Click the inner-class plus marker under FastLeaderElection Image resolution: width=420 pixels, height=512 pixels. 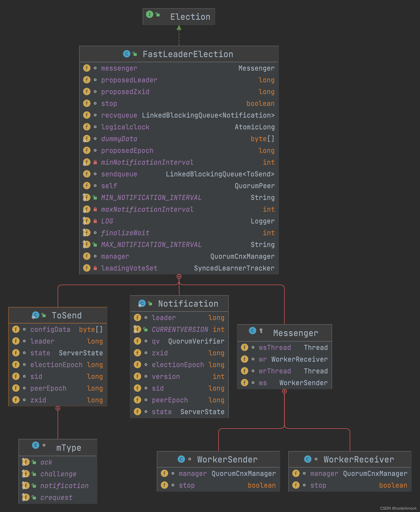(179, 276)
